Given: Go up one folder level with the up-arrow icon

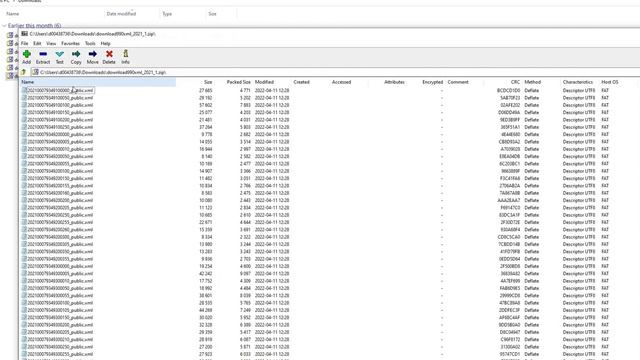Looking at the screenshot, I should [24, 72].
